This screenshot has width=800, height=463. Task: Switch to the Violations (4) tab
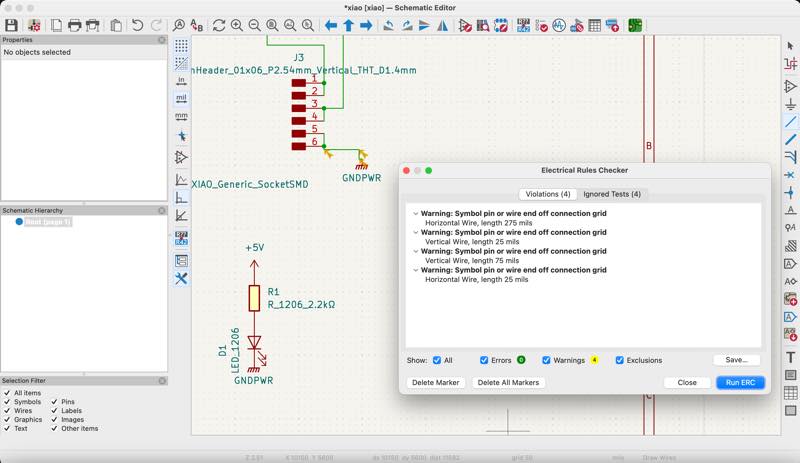pyautogui.click(x=548, y=194)
